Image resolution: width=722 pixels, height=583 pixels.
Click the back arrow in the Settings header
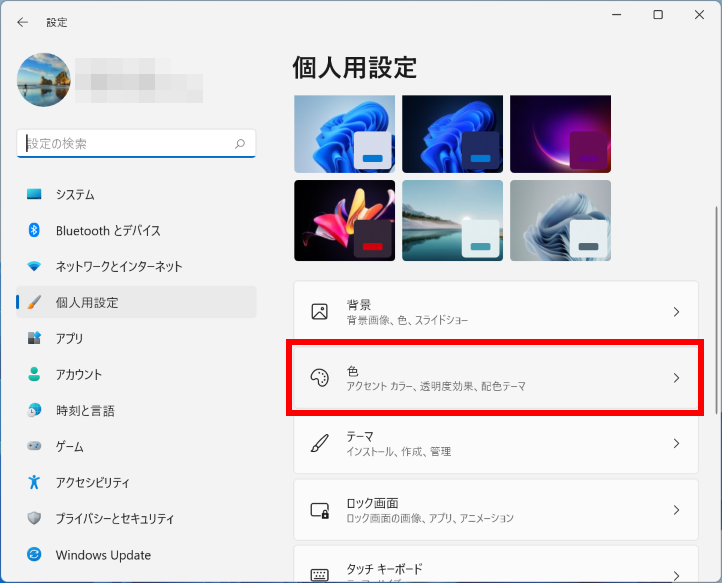22,22
